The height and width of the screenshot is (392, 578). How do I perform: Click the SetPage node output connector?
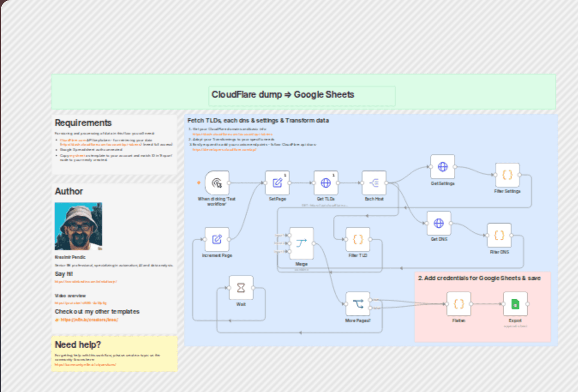pyautogui.click(x=289, y=183)
